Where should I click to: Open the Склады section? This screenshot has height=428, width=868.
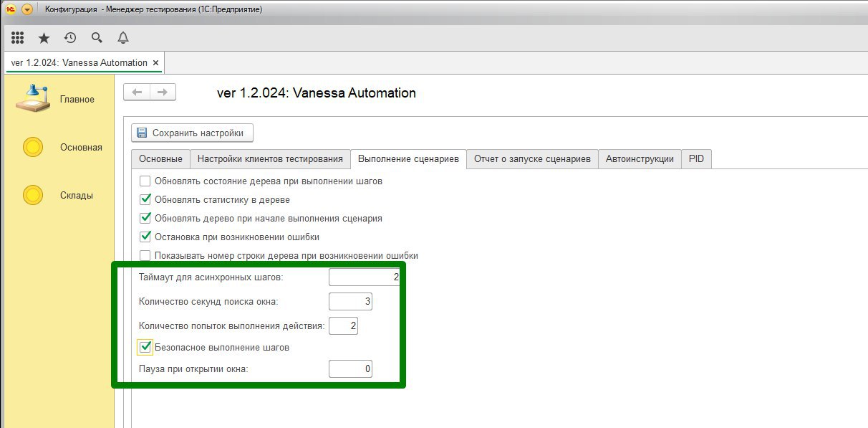pos(57,195)
